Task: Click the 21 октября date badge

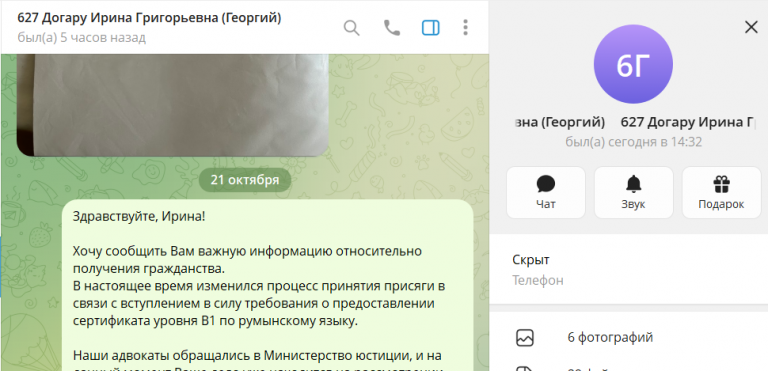Action: (x=245, y=180)
